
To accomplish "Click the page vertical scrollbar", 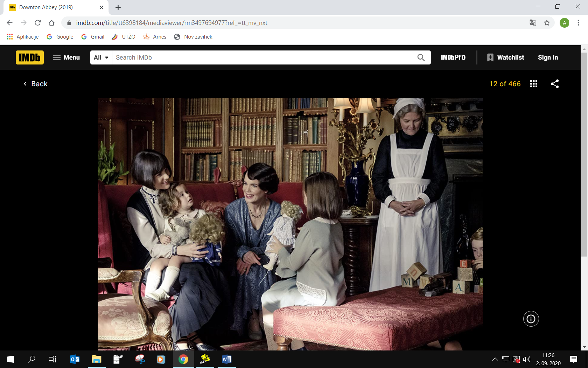I will point(584,155).
